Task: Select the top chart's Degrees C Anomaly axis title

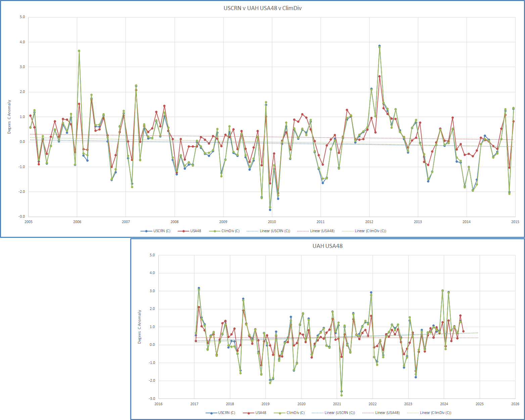Action: point(9,117)
